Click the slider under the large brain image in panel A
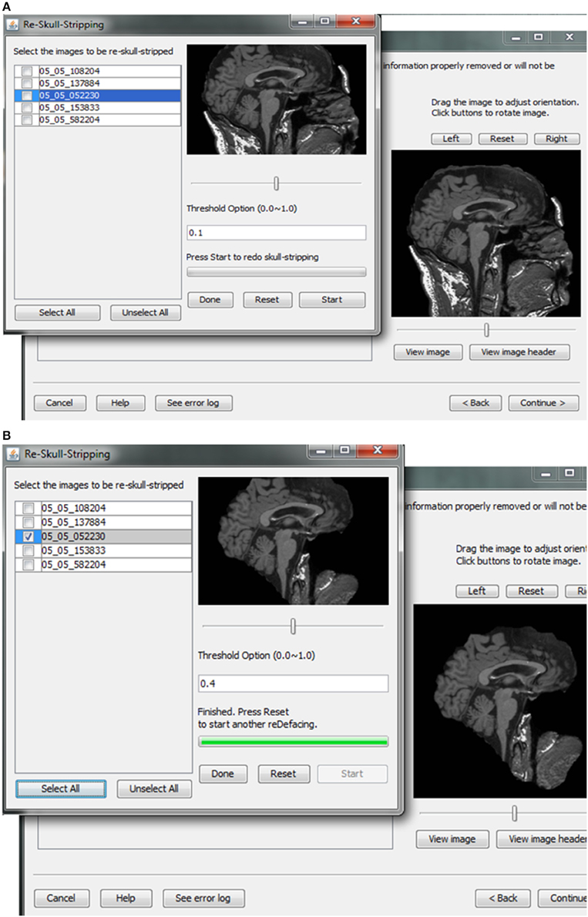 [x=486, y=331]
